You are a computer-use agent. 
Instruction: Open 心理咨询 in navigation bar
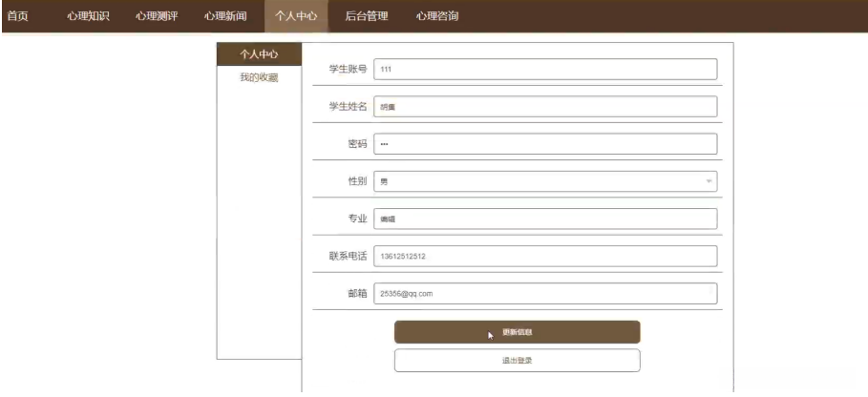click(x=437, y=16)
